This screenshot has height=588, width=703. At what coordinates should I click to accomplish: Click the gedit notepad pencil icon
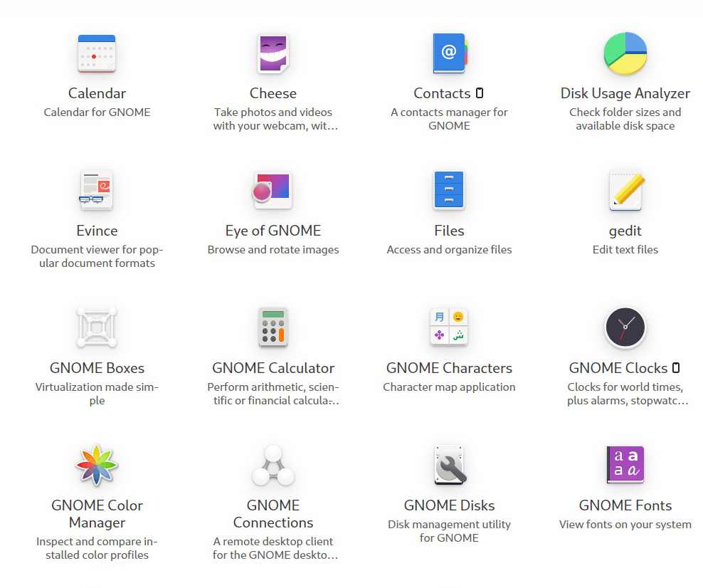tap(625, 191)
